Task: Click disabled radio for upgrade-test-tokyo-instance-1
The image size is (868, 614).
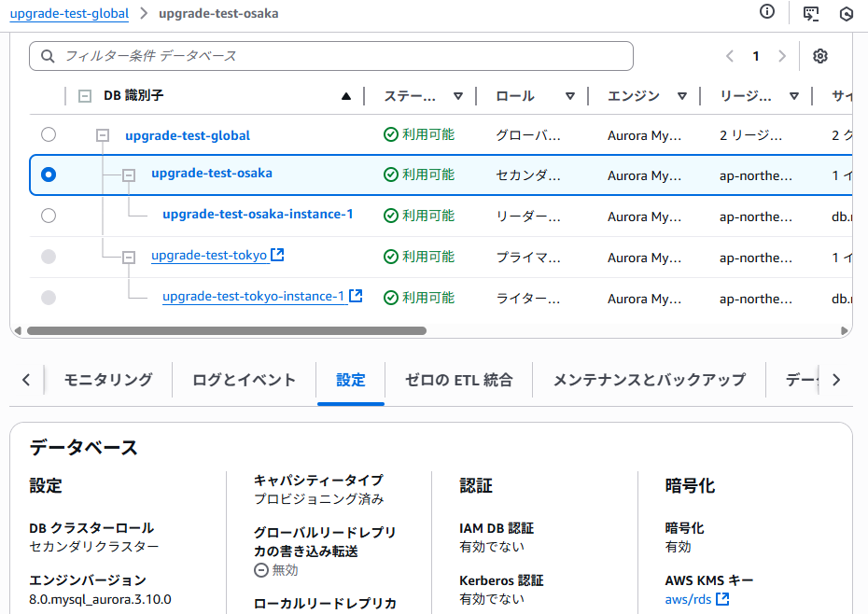Action: 49,298
